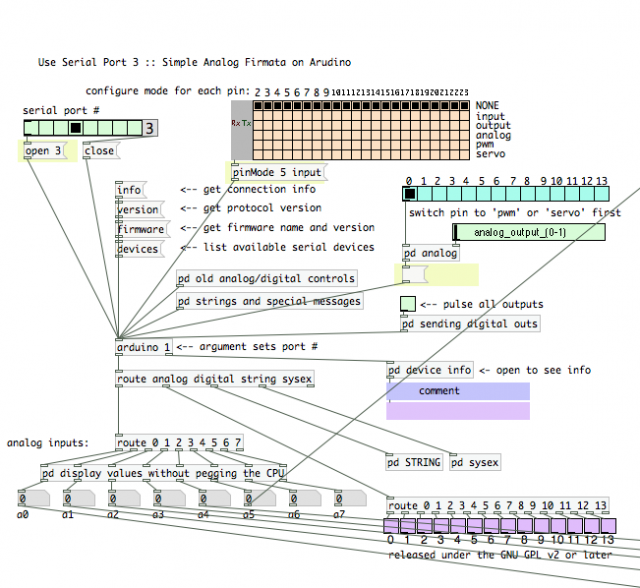Click 'released under the GNU GPL' text
This screenshot has height=588, width=640.
point(500,555)
